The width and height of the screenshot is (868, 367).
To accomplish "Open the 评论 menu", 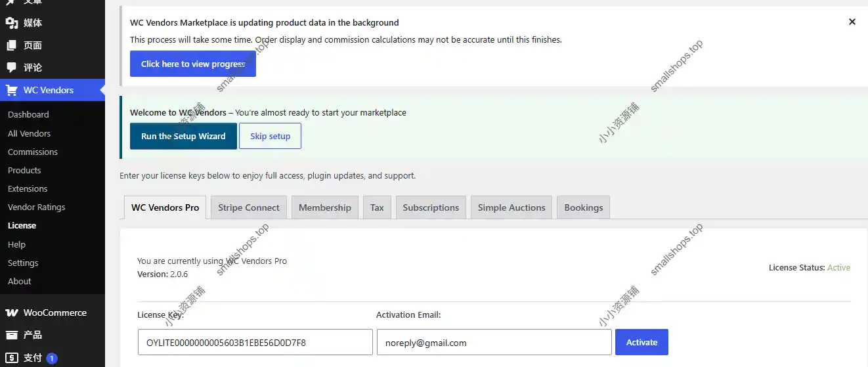I will pos(33,68).
